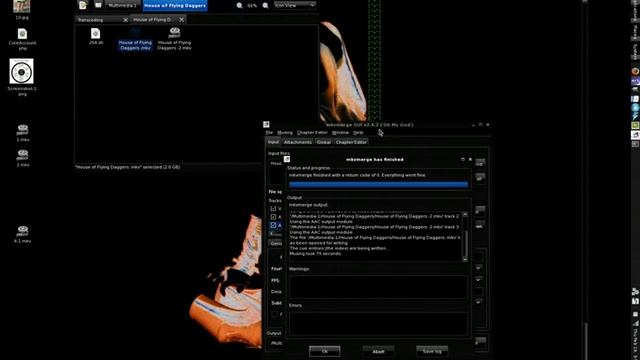Open CoreAccount.php desktop file
Screen dimensions: 640x360
22,39
